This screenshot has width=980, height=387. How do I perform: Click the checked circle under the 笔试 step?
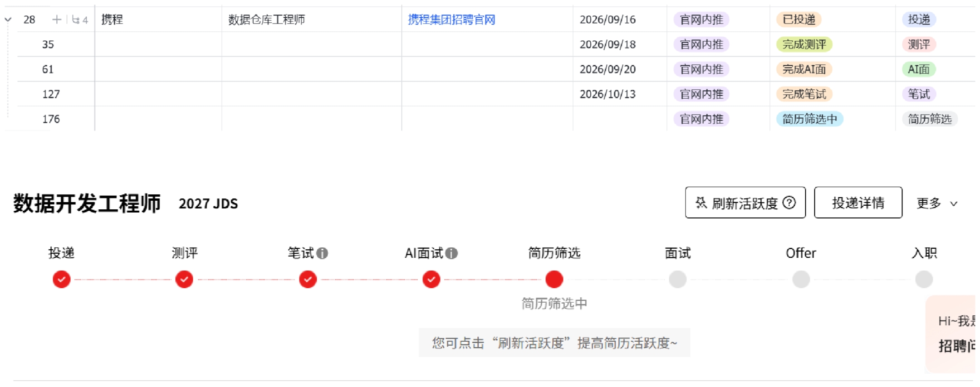pos(308,279)
